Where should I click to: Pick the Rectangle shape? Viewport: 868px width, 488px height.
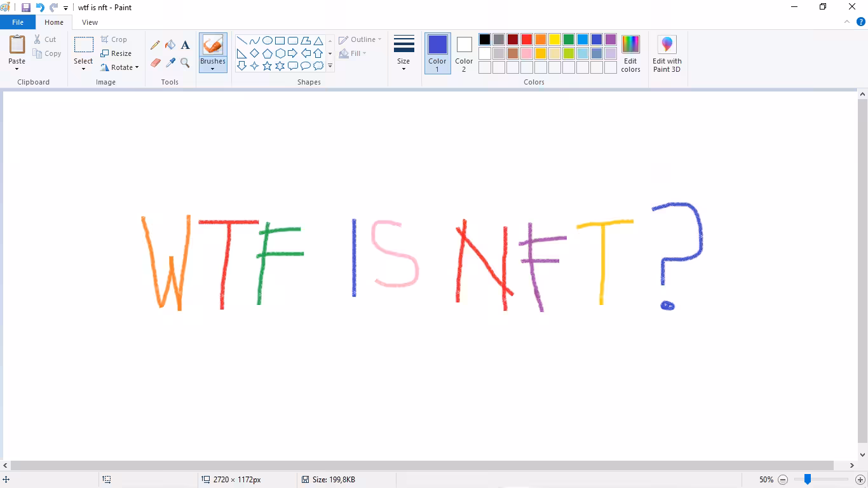tap(280, 41)
